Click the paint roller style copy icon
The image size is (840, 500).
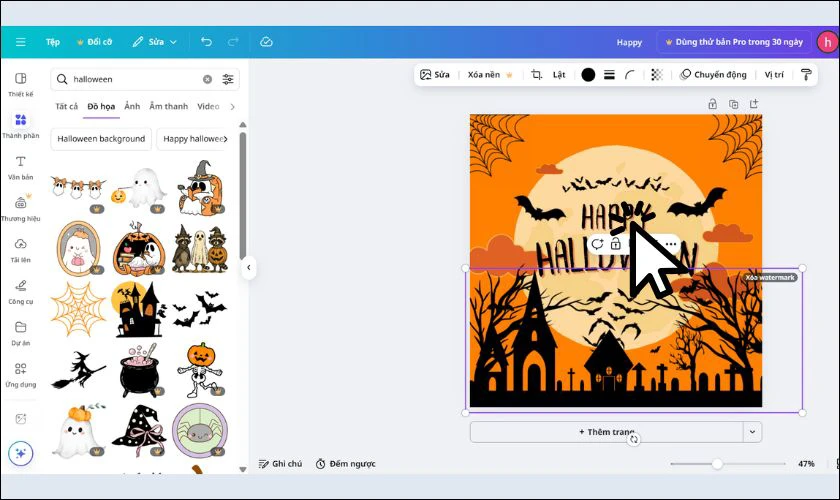tap(806, 75)
